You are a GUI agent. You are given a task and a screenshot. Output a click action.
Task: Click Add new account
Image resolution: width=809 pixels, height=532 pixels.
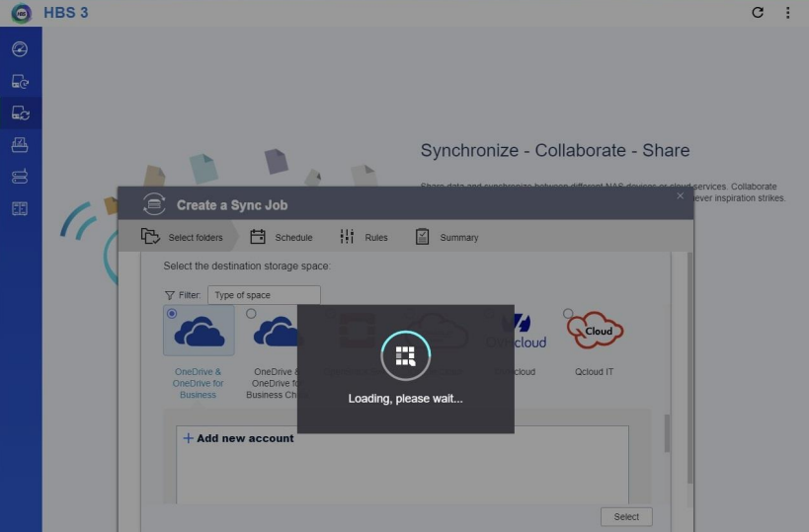239,438
